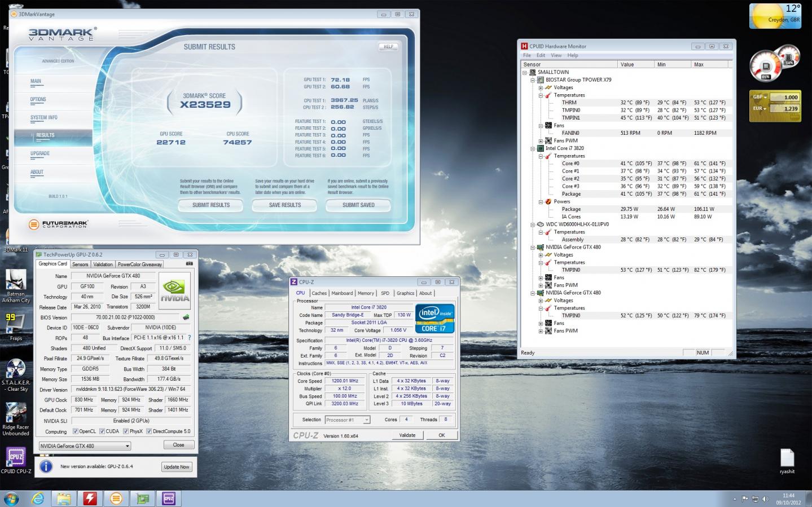Click the SAVE RESULTS button

[285, 205]
